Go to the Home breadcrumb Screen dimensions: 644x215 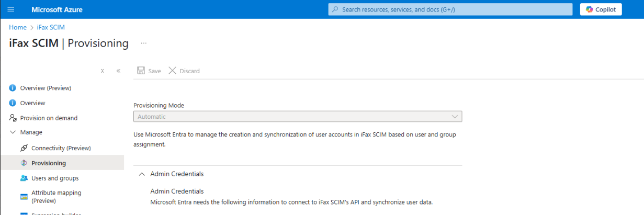[x=18, y=27]
